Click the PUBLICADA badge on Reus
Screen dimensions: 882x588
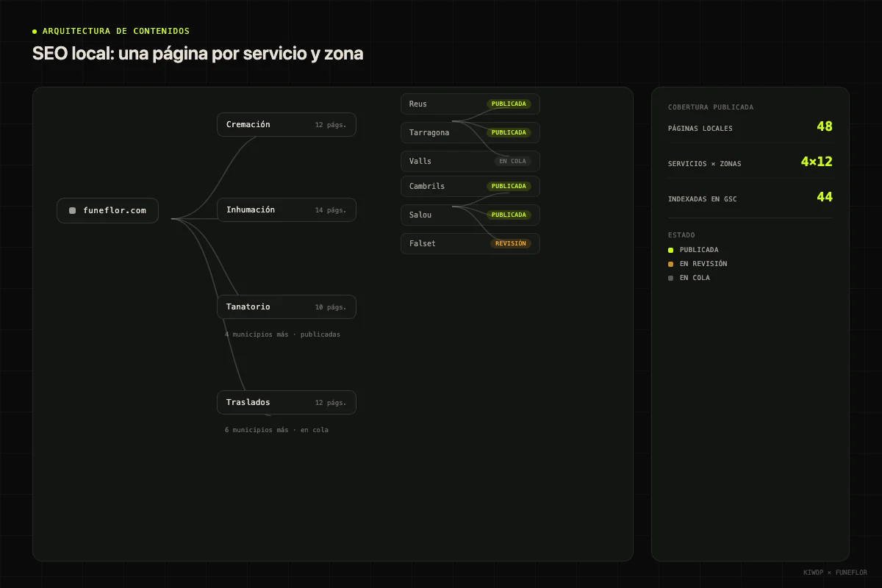tap(509, 104)
